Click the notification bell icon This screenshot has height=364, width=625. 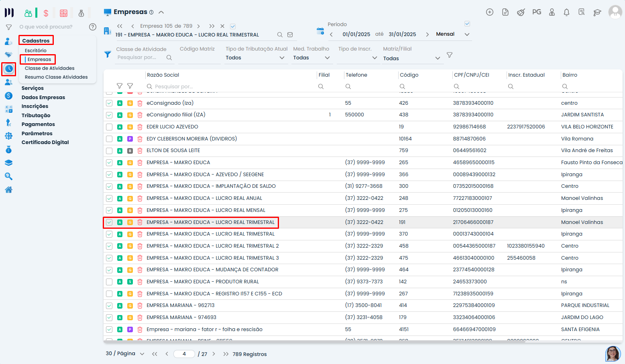[x=566, y=12]
